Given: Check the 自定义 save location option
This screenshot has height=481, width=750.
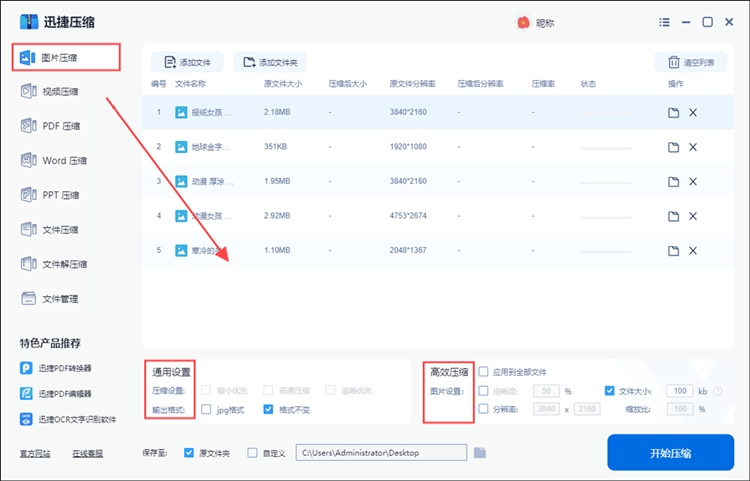Looking at the screenshot, I should pos(252,453).
